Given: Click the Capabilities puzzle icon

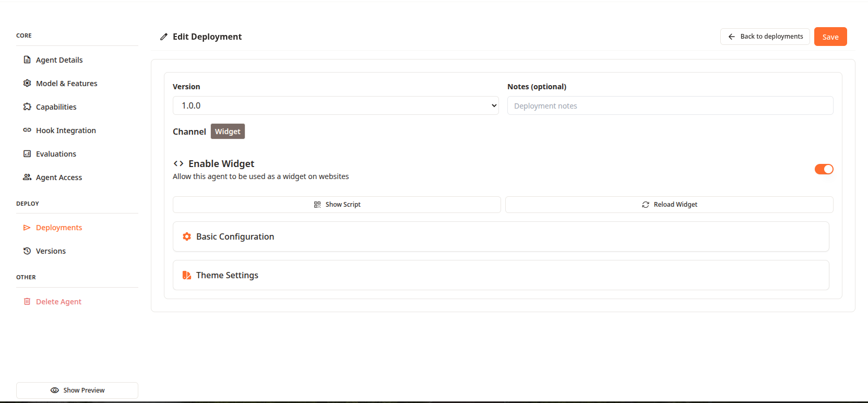Looking at the screenshot, I should [27, 107].
